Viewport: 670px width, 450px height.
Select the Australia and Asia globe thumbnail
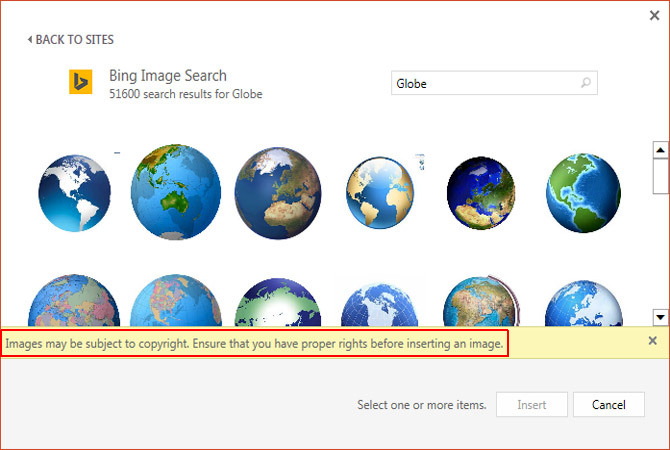(176, 192)
